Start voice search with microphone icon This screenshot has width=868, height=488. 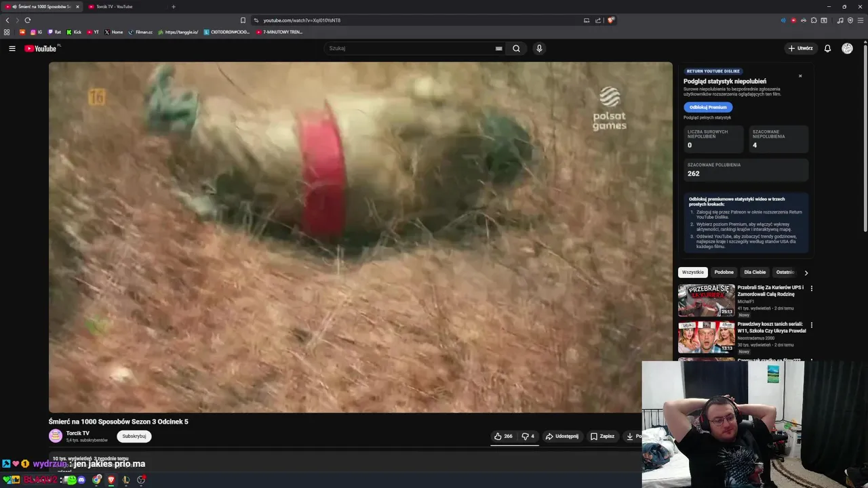tap(539, 48)
